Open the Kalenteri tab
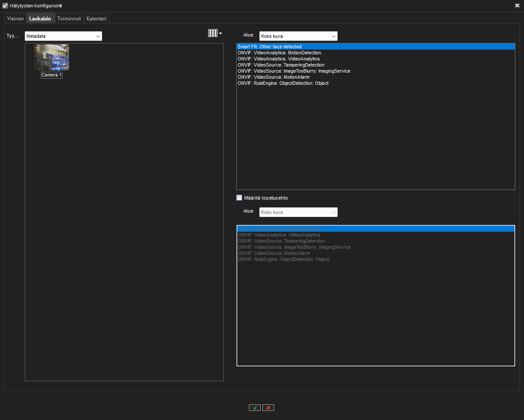The width and height of the screenshot is (524, 420). tap(96, 18)
